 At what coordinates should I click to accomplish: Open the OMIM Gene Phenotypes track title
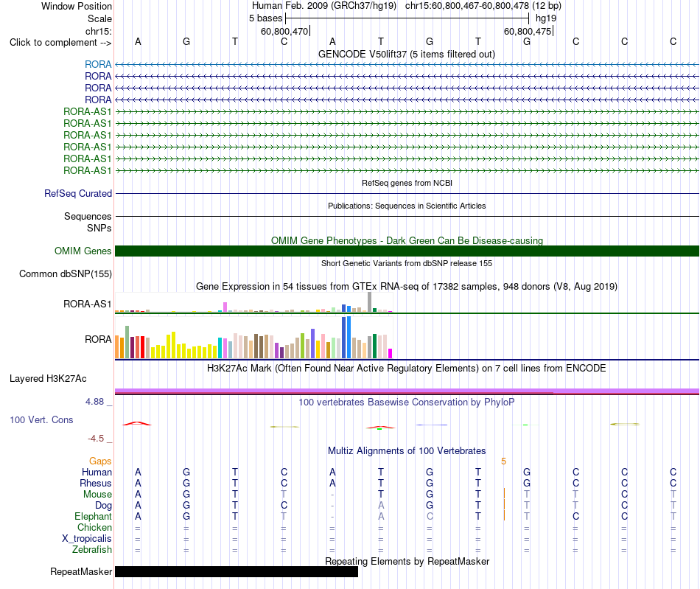[x=407, y=240]
